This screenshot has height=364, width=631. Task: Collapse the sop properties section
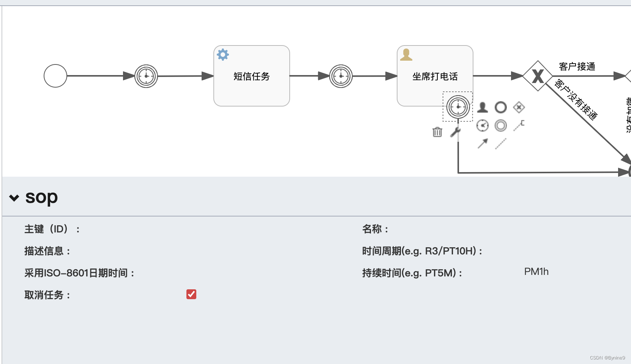[x=14, y=198]
